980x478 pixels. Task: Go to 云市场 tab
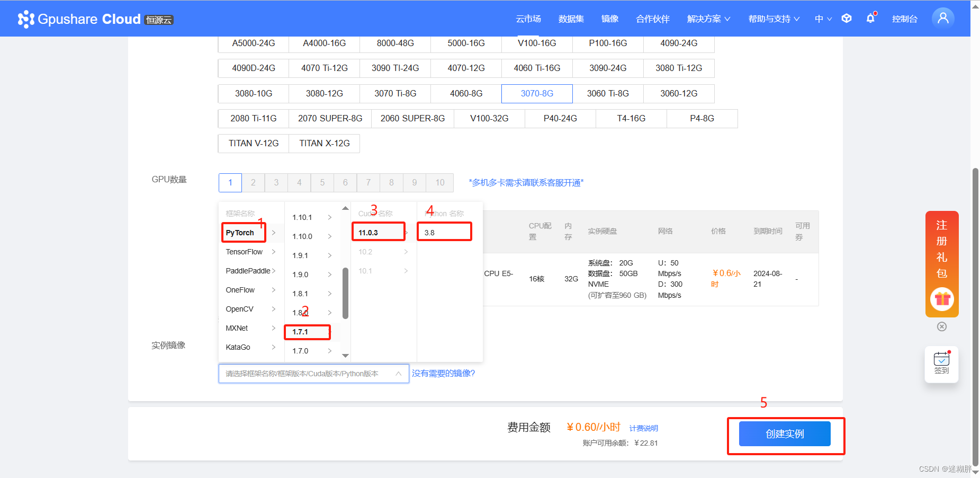[528, 19]
